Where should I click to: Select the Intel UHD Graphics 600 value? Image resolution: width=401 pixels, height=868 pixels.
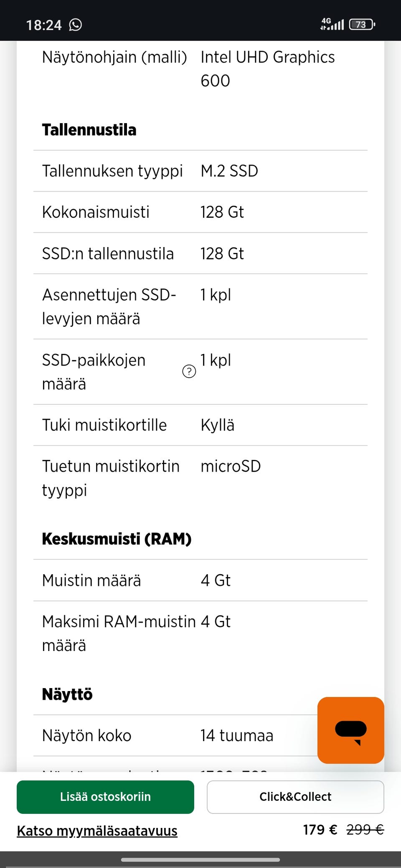point(267,69)
